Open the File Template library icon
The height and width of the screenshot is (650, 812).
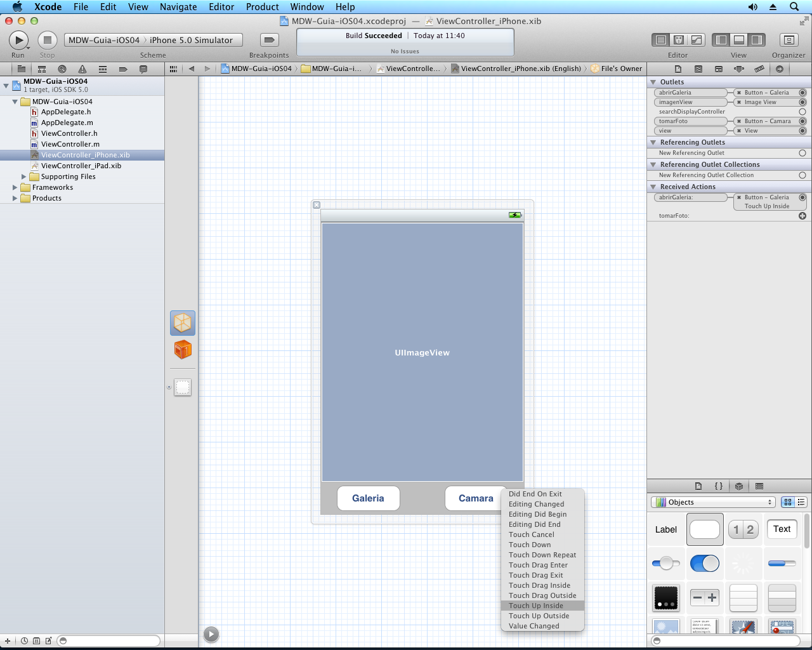[698, 486]
